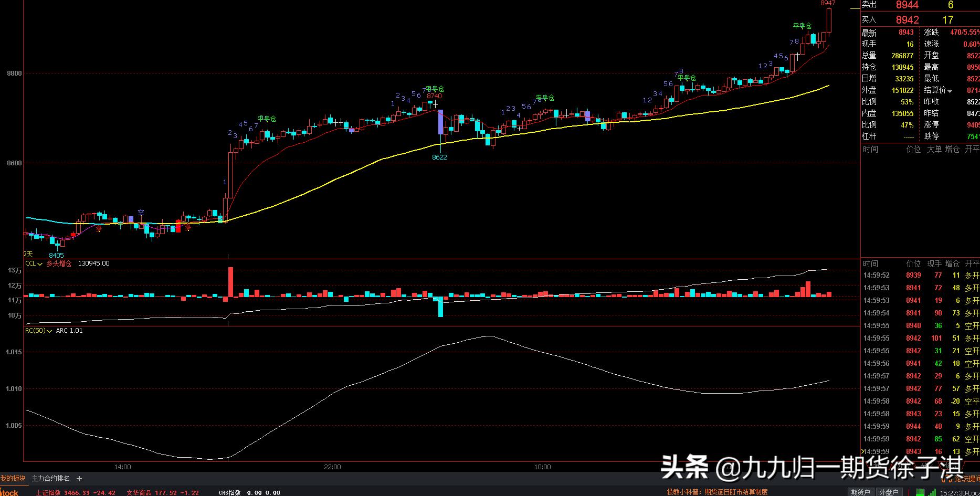Click the 日增 value 33235
This screenshot has height=496, width=980.
904,79
